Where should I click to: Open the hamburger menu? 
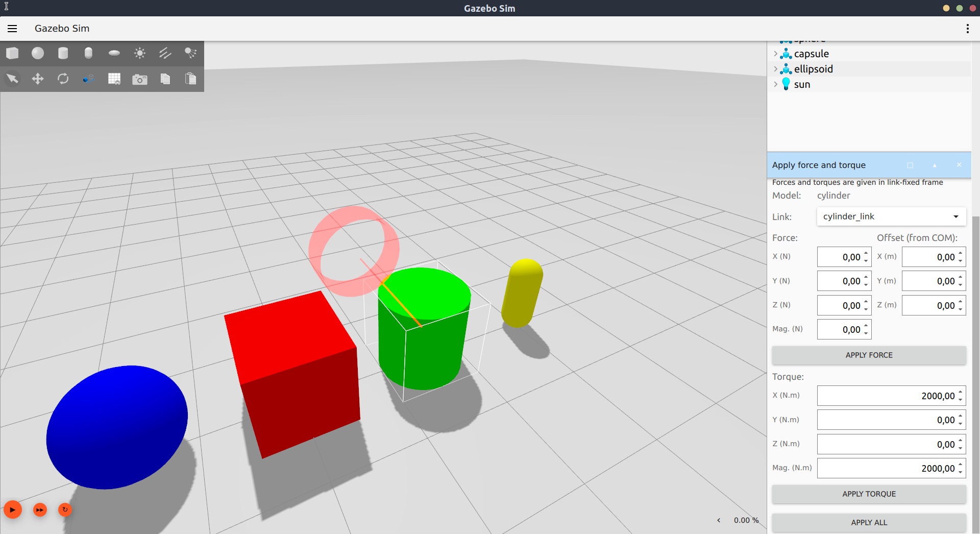pos(12,29)
